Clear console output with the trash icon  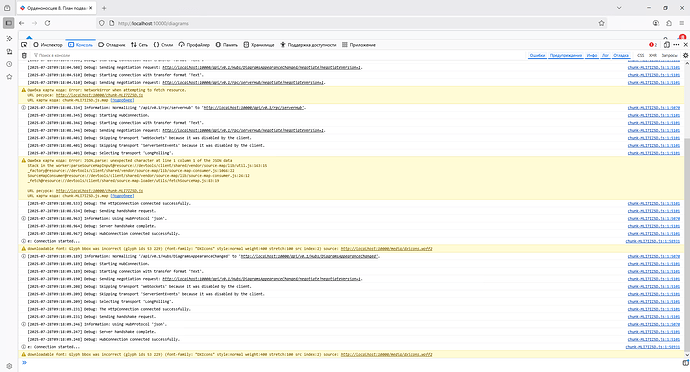(x=24, y=55)
